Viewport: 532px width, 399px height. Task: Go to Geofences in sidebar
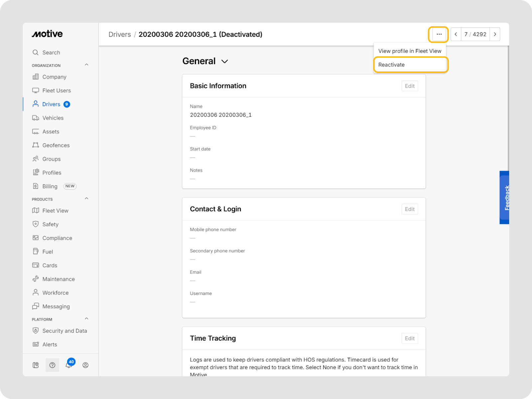(x=56, y=145)
